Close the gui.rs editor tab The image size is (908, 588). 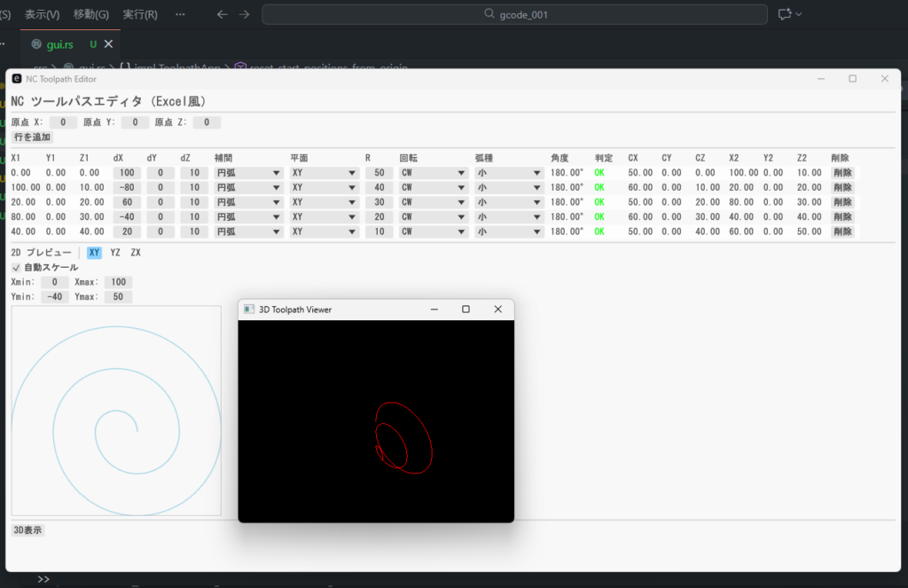pos(109,44)
